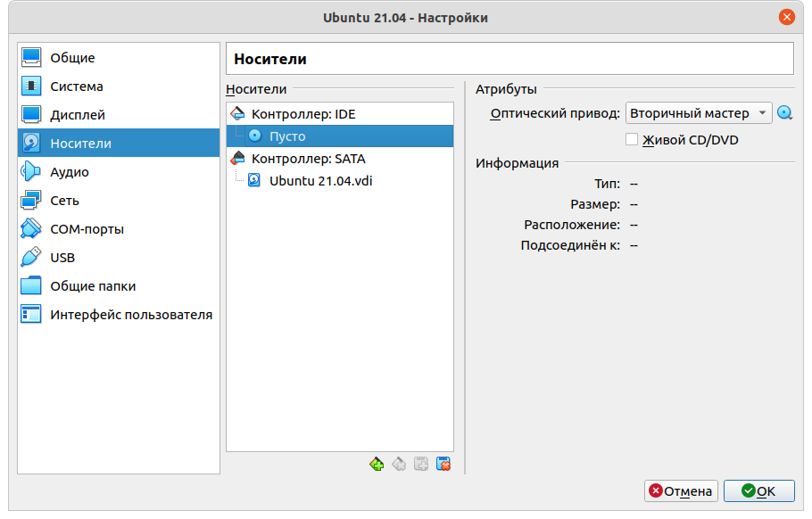Close the Ubuntu 21.04 settings dialog
The image size is (812, 519).
787,17
